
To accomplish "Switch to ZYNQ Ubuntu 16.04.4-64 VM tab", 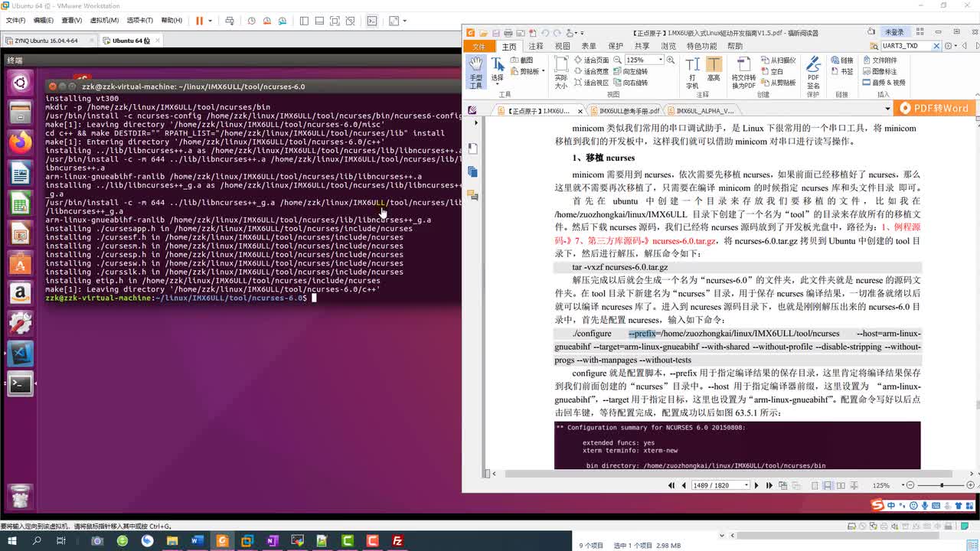I will coord(47,41).
